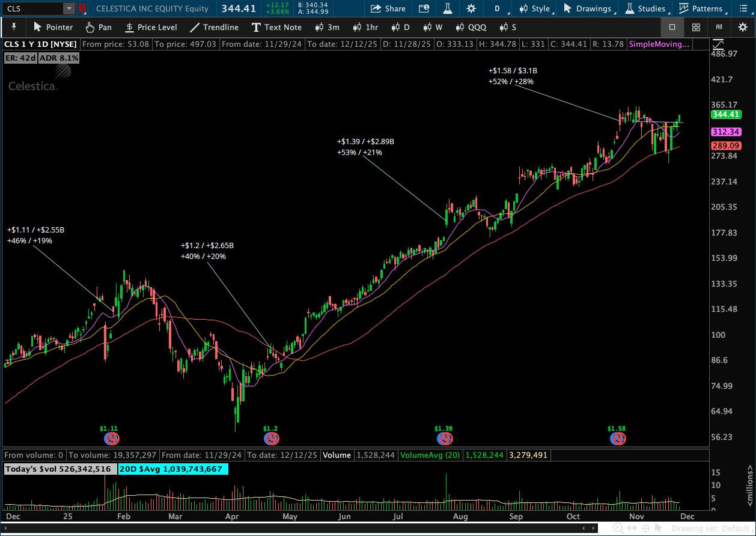Click the horizontal expand arrows icon at bottom
The height and width of the screenshot is (536, 756).
point(632,528)
